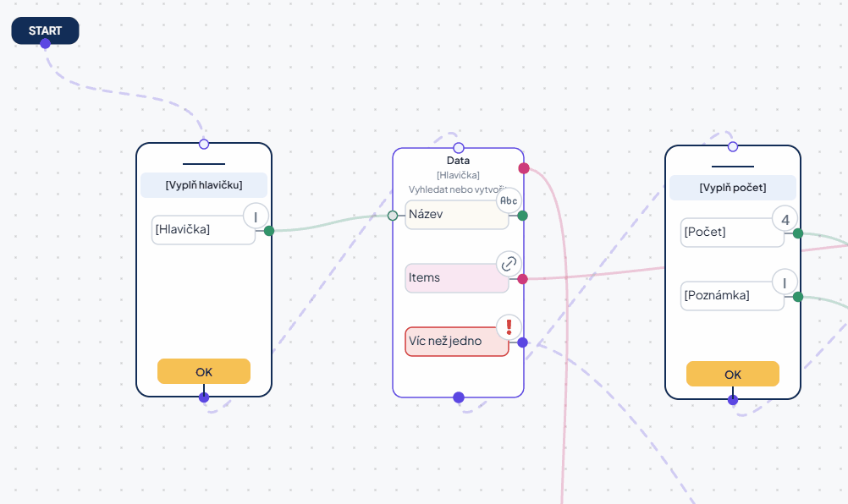Click the green output port of Počet
Image resolution: width=848 pixels, height=504 pixels.
[798, 233]
